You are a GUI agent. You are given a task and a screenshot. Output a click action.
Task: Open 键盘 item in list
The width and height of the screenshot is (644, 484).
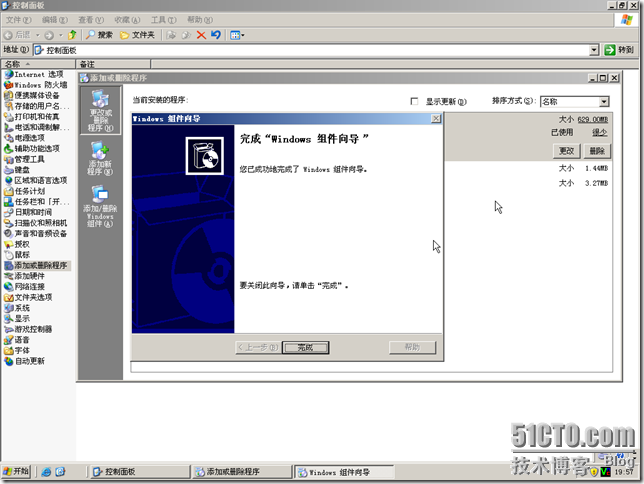pyautogui.click(x=17, y=170)
